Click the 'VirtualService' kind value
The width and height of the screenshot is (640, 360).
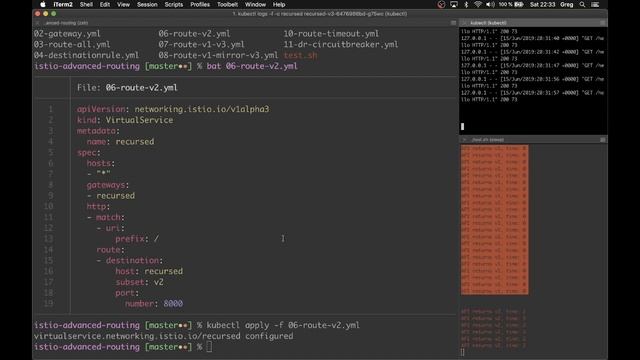coord(139,120)
